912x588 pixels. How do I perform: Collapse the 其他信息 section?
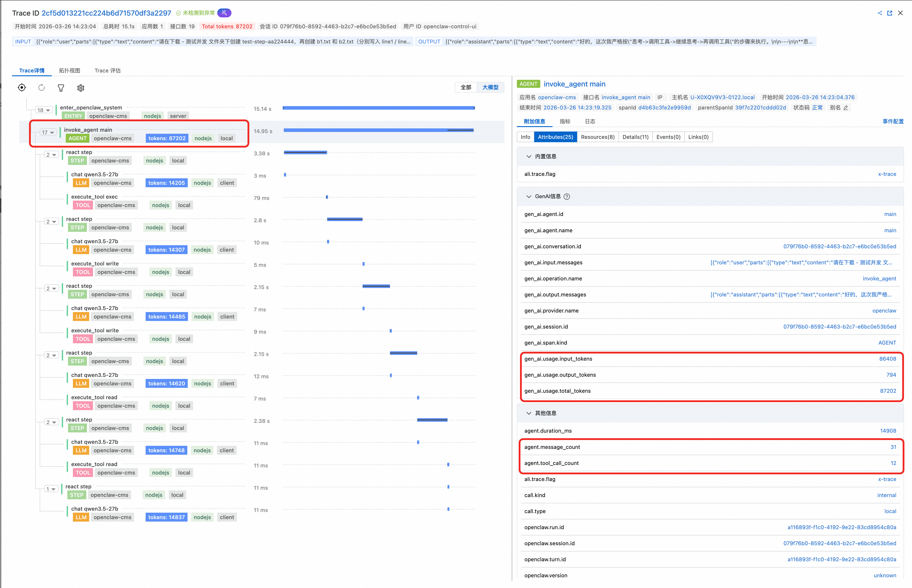pyautogui.click(x=528, y=413)
